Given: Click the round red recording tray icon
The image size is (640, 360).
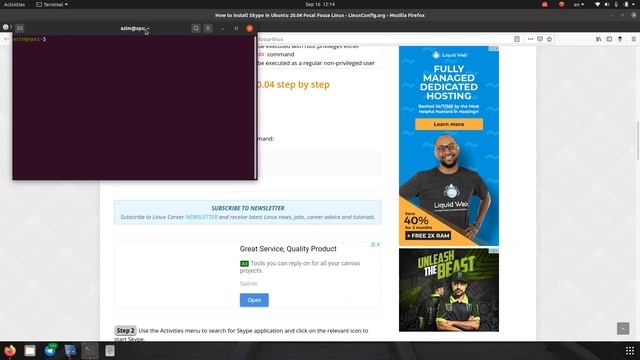Looking at the screenshot, I should click(562, 4).
